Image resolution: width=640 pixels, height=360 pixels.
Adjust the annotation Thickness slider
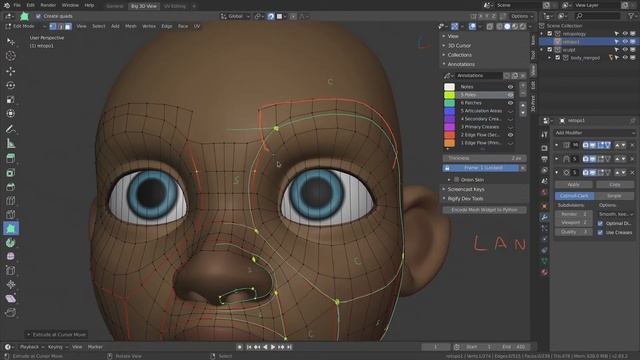click(484, 158)
